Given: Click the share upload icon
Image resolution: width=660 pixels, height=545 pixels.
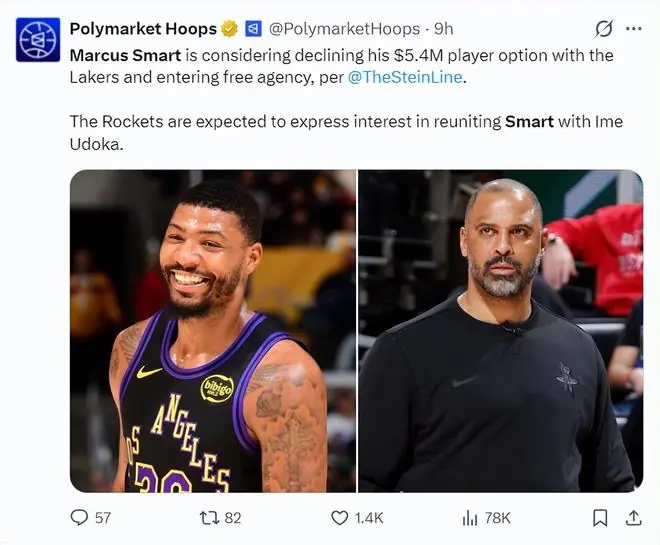Looking at the screenshot, I should click(633, 518).
